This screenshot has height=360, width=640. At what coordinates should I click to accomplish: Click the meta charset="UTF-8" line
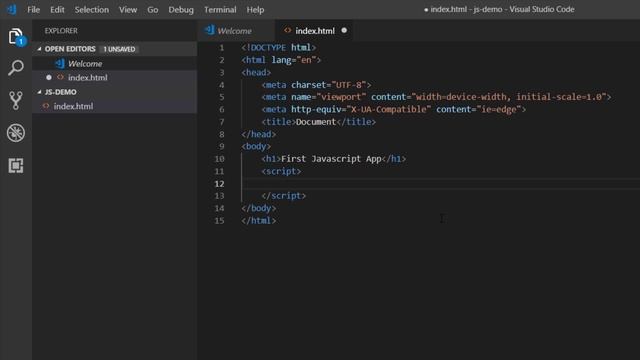click(316, 85)
